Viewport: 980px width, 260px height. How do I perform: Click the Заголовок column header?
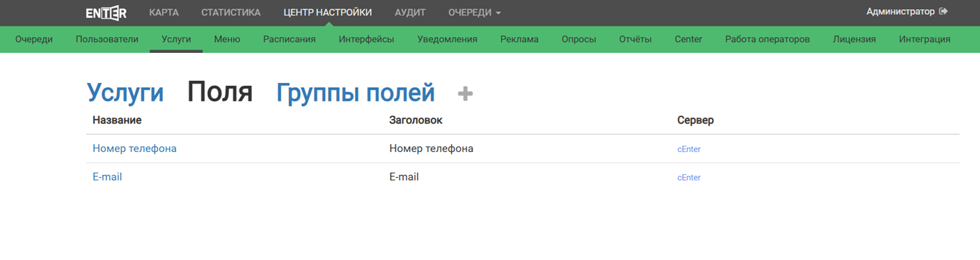coord(416,120)
